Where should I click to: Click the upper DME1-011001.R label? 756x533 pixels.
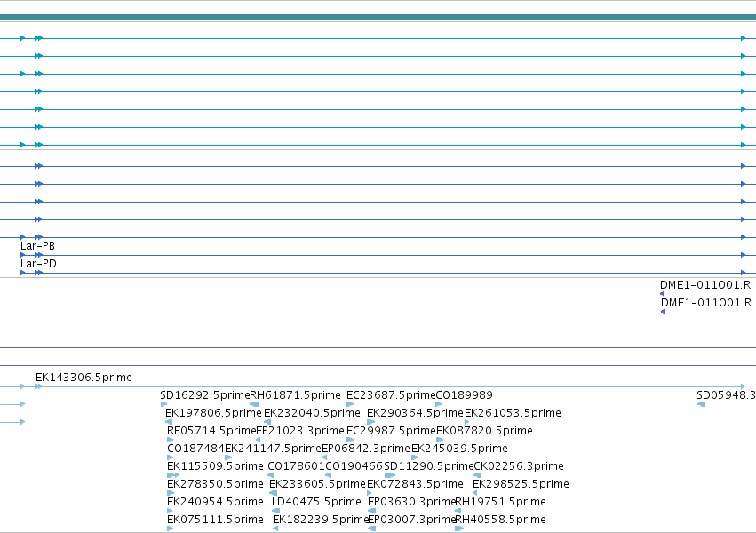(705, 285)
